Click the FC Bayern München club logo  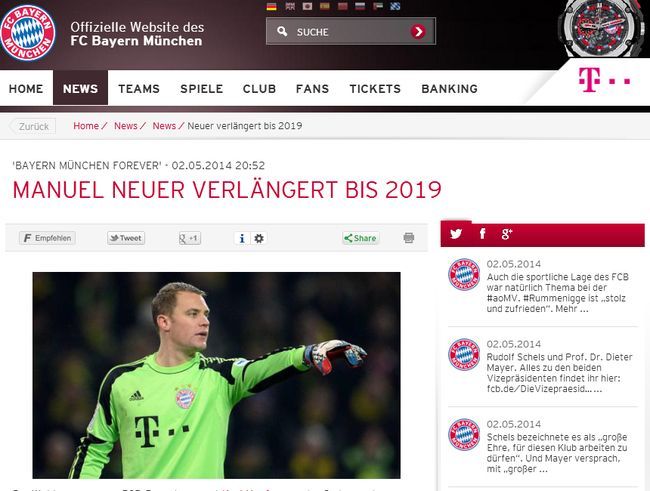click(28, 33)
